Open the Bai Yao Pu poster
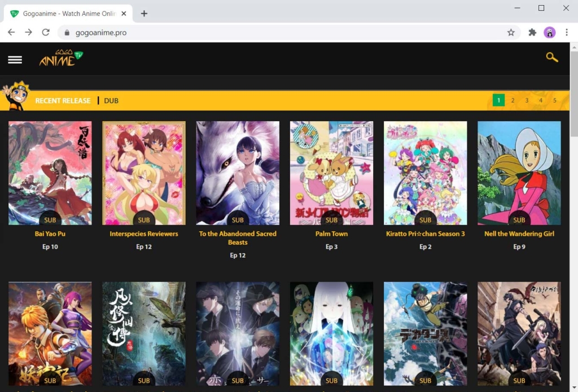This screenshot has height=392, width=578. (50, 173)
